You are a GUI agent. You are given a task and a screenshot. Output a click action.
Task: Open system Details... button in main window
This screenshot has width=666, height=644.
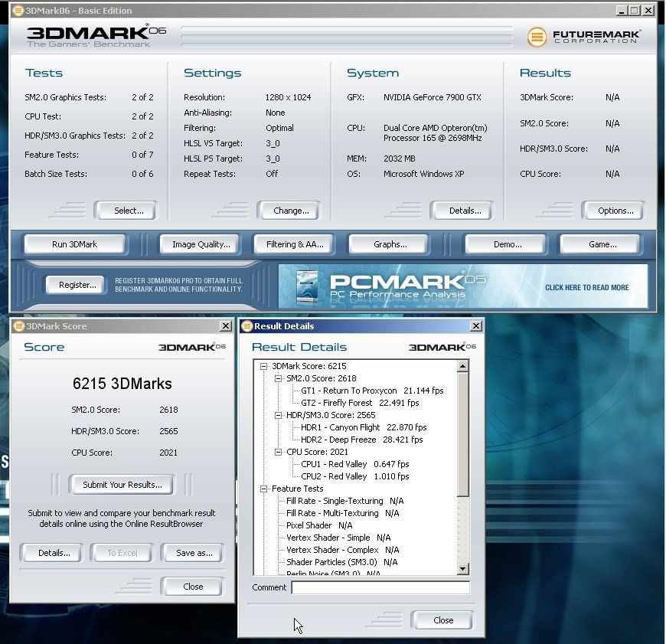462,211
